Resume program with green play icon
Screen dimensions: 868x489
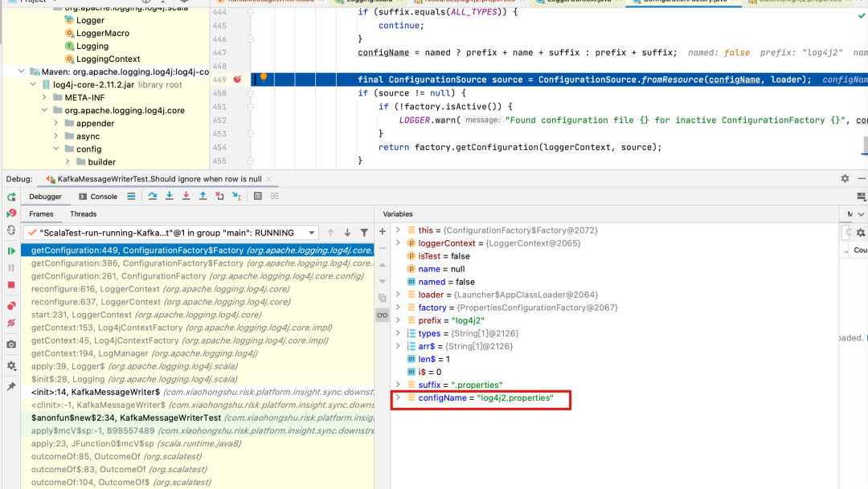[x=11, y=251]
